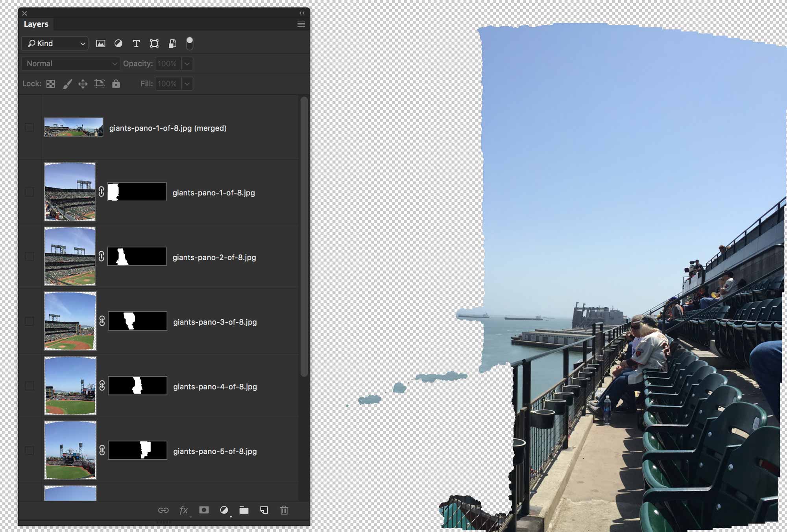Click the create group icon in Layers panel
The width and height of the screenshot is (787, 532).
244,510
